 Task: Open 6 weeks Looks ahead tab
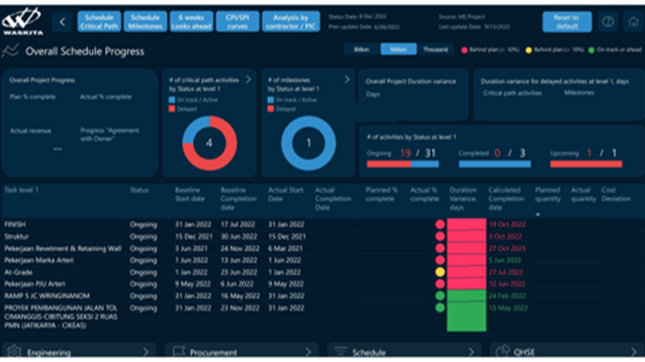point(191,22)
